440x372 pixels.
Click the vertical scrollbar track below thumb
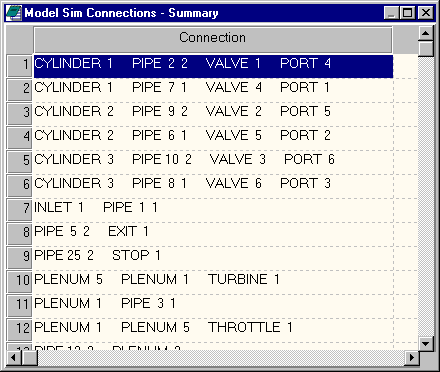[426, 196]
